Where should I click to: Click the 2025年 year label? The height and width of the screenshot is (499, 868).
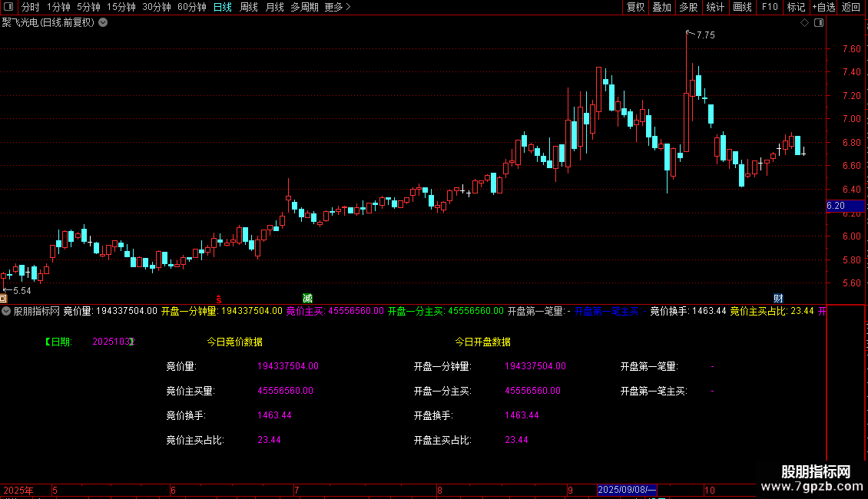click(x=18, y=490)
